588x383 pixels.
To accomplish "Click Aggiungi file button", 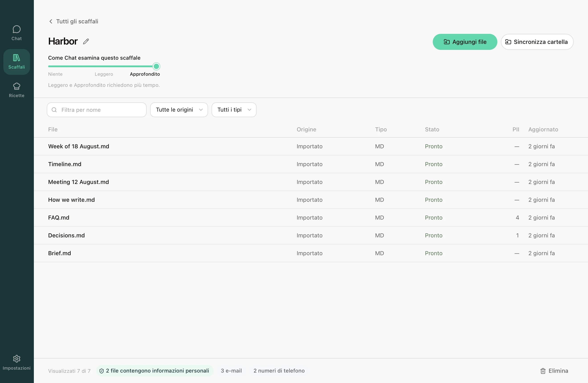I will tap(465, 42).
